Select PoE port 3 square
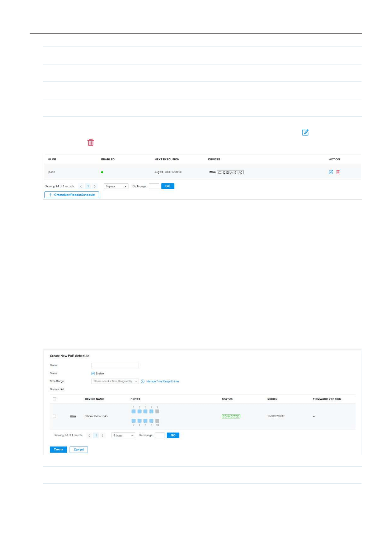This screenshot has height=554, width=392. click(139, 412)
